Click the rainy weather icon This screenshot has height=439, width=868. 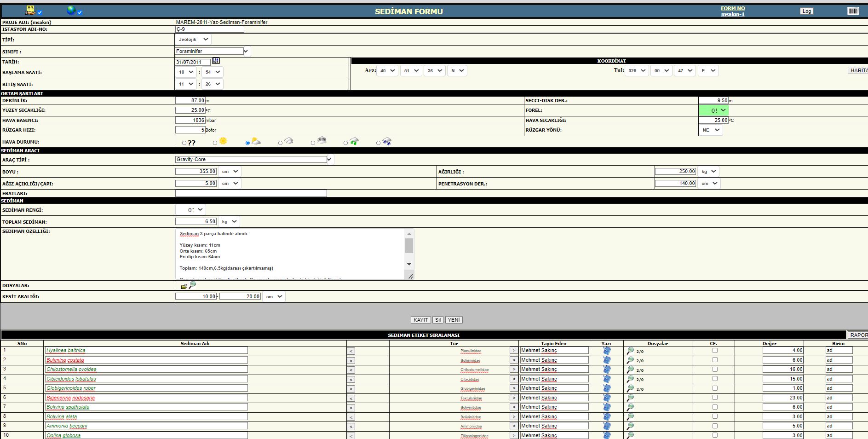tap(354, 141)
